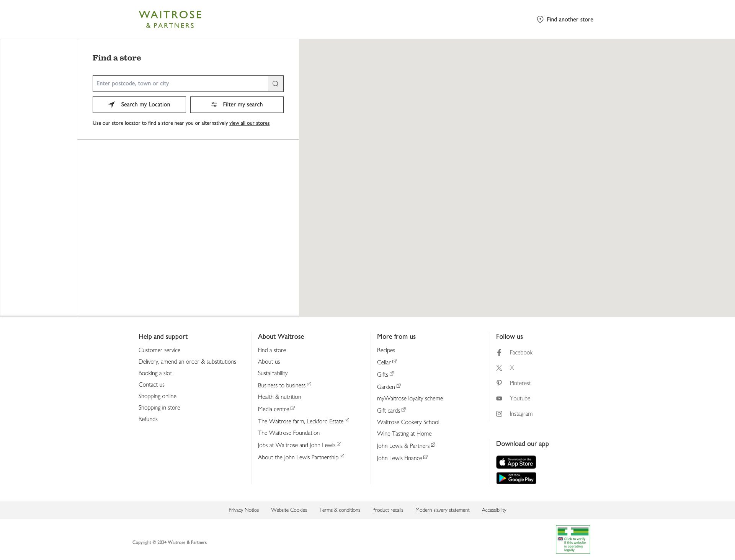The width and height of the screenshot is (735, 560).
Task: Click the Download on the App Store badge
Action: [516, 462]
